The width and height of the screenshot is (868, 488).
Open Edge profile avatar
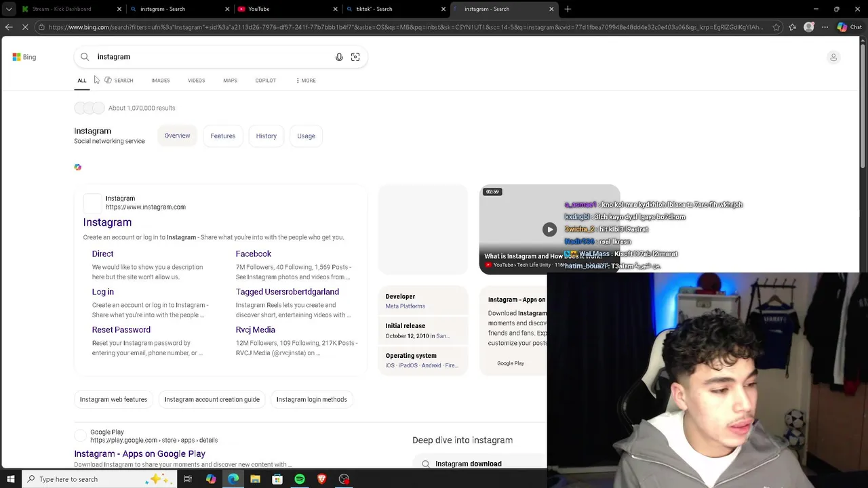809,27
